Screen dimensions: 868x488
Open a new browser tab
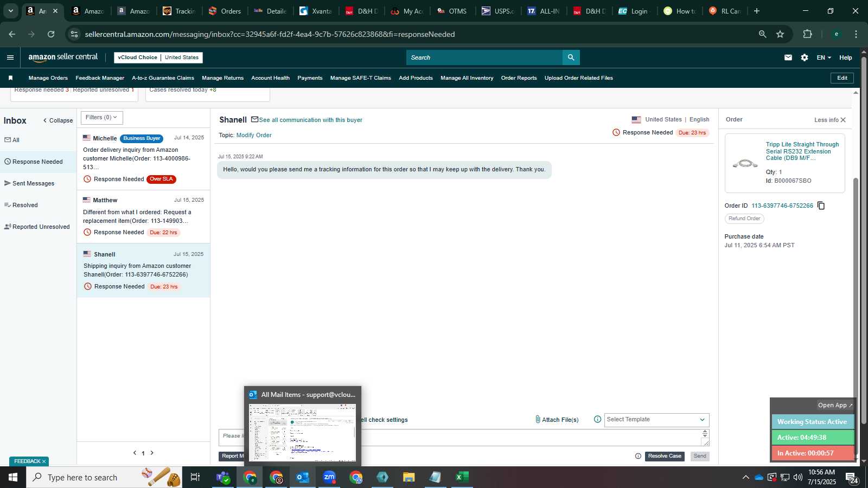757,11
